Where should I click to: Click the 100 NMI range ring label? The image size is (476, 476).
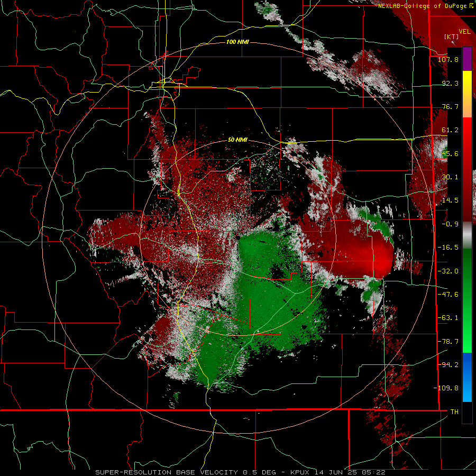[x=237, y=42]
